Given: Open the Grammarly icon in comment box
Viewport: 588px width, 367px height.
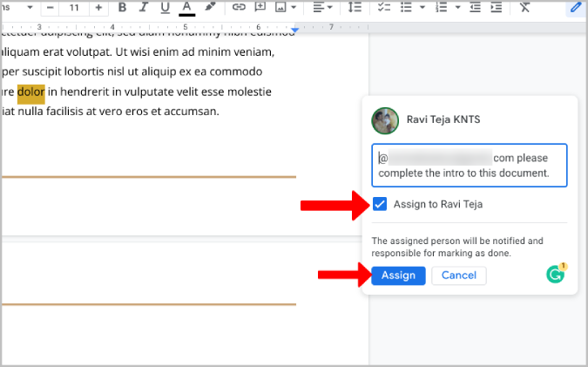Looking at the screenshot, I should pyautogui.click(x=556, y=274).
